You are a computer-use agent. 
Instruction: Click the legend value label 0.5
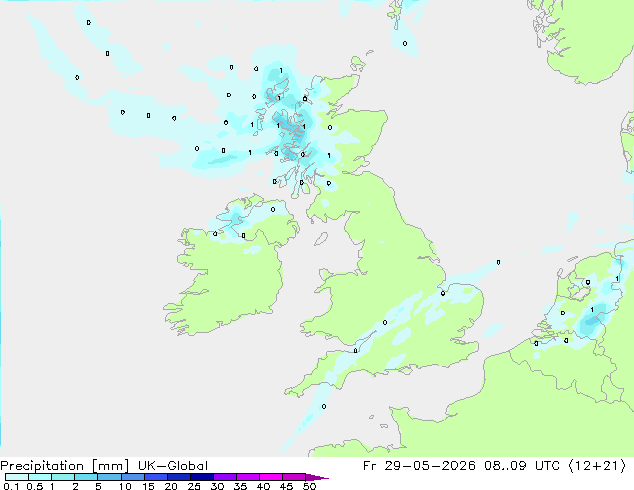34,486
